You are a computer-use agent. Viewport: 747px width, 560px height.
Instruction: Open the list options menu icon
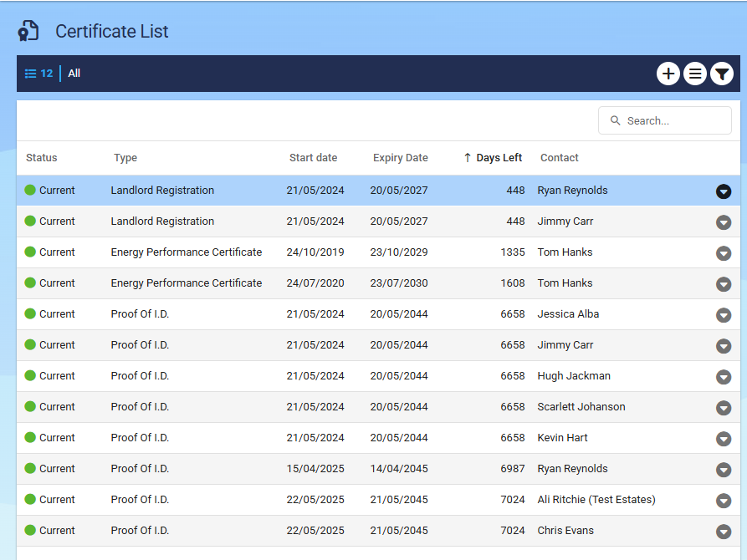pos(694,74)
